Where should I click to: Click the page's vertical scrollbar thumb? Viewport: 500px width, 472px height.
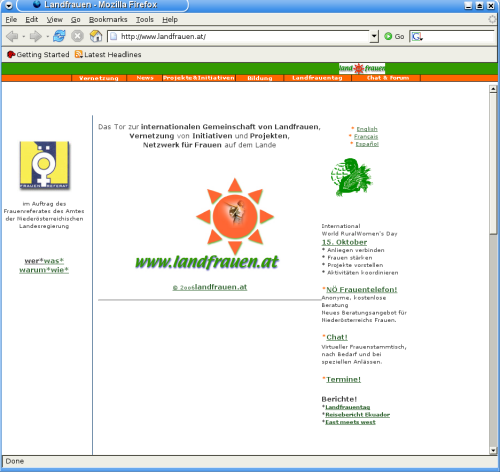[493, 163]
